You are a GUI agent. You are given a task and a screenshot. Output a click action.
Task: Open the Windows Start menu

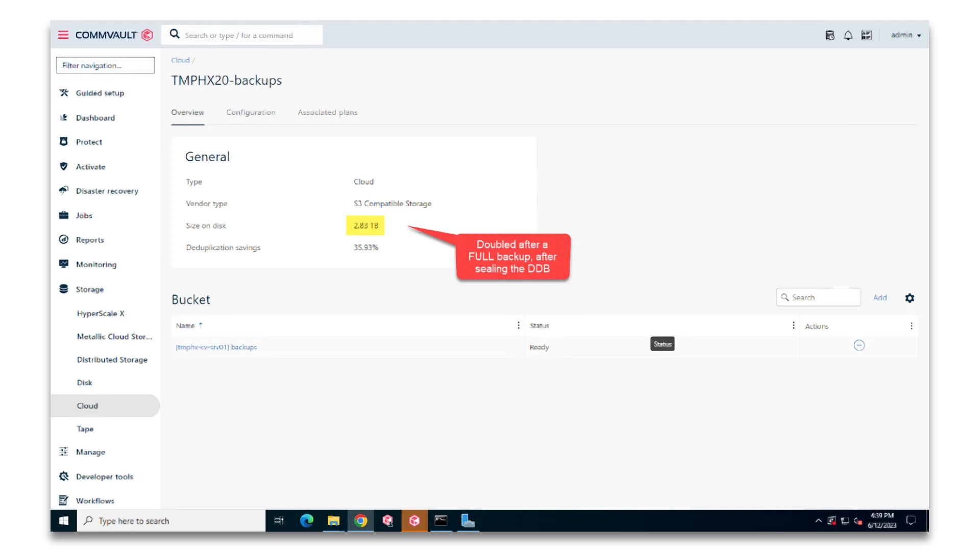[x=64, y=520]
